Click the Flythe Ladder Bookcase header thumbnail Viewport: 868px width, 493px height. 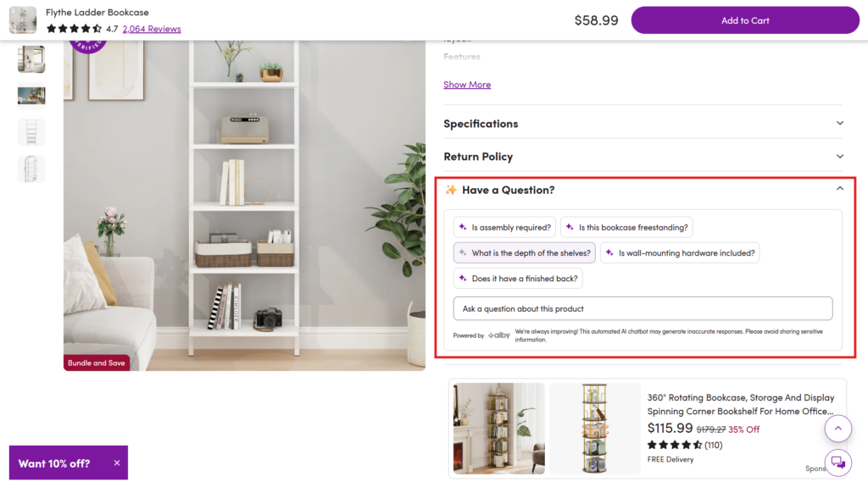click(23, 20)
